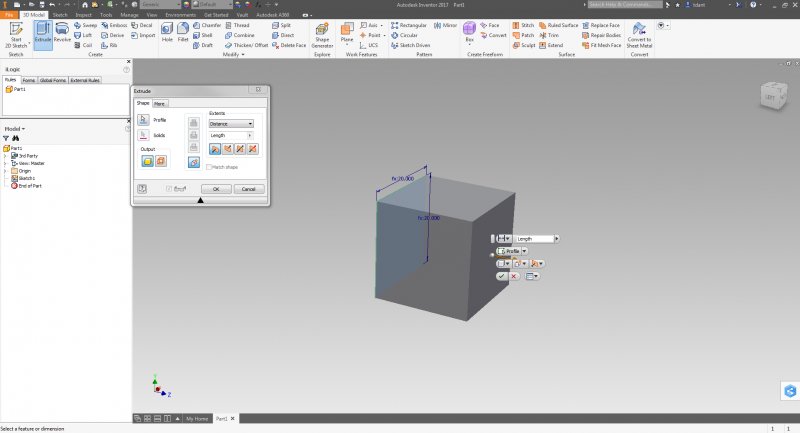
Task: Choose Surface output in Extrude dialog
Action: (161, 161)
